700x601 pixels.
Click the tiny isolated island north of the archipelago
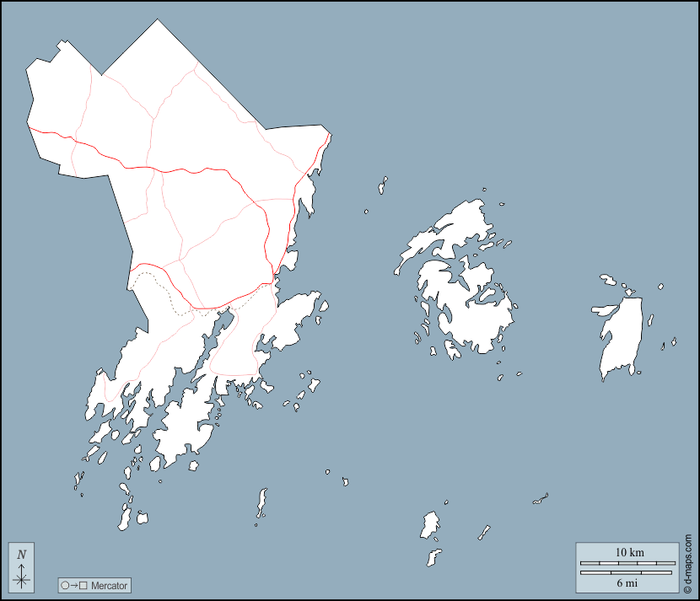coord(383,185)
